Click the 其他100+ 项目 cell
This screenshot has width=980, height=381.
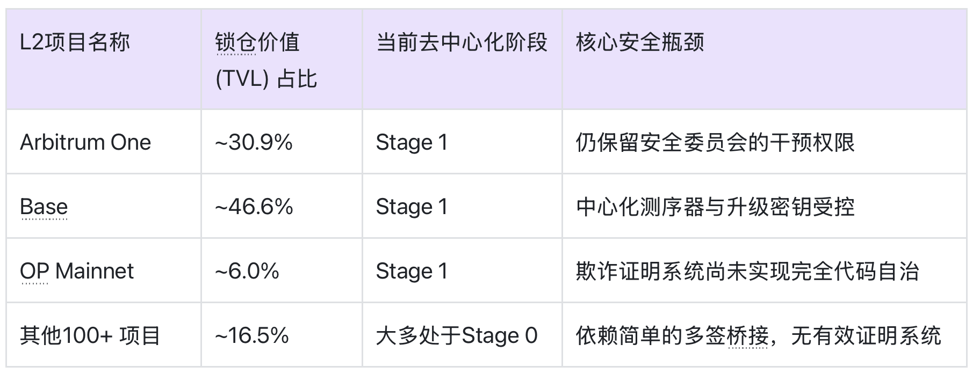pos(90,335)
